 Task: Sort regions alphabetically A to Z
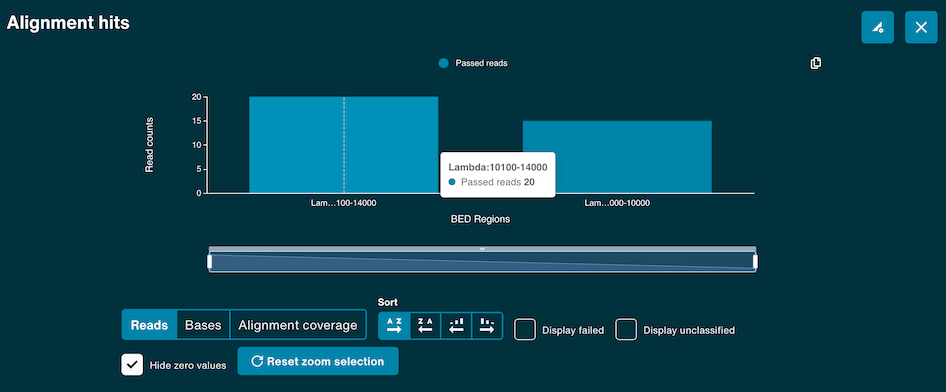394,326
